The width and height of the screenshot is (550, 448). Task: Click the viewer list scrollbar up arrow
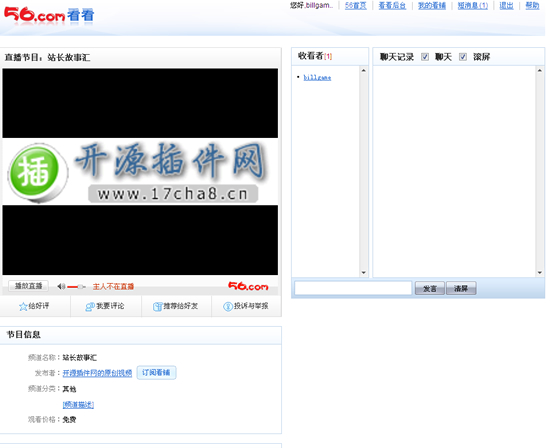pyautogui.click(x=363, y=71)
